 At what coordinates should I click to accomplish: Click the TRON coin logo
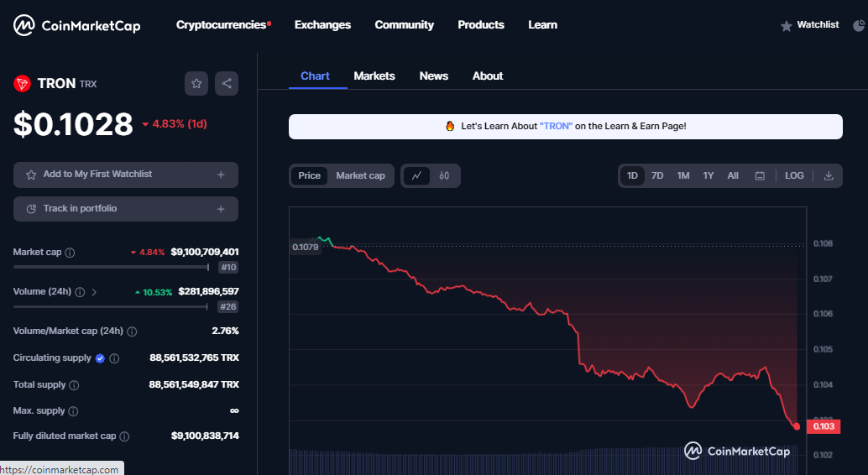(x=22, y=84)
